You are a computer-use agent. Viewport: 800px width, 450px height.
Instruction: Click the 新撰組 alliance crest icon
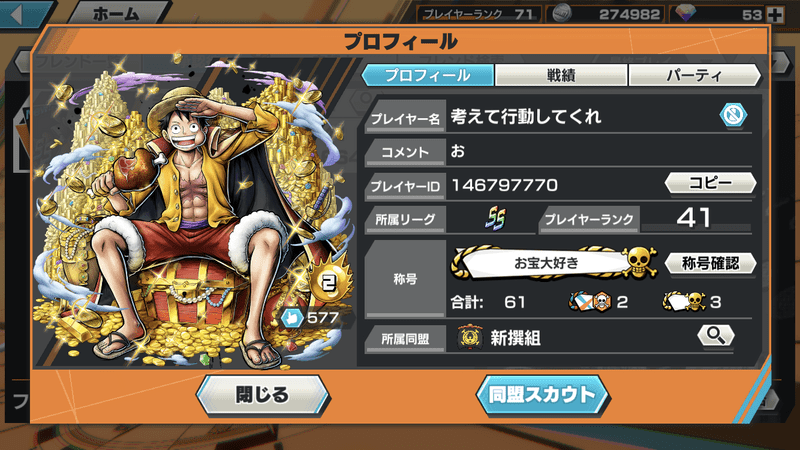pos(469,337)
